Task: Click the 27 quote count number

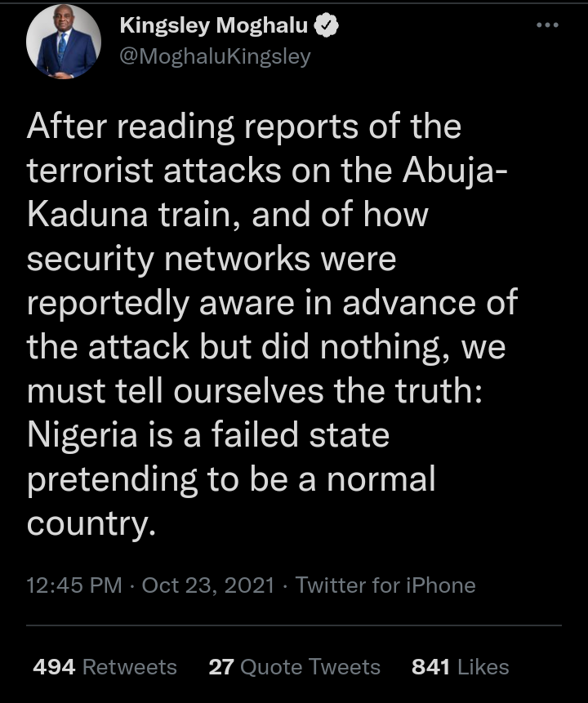Action: 221,667
